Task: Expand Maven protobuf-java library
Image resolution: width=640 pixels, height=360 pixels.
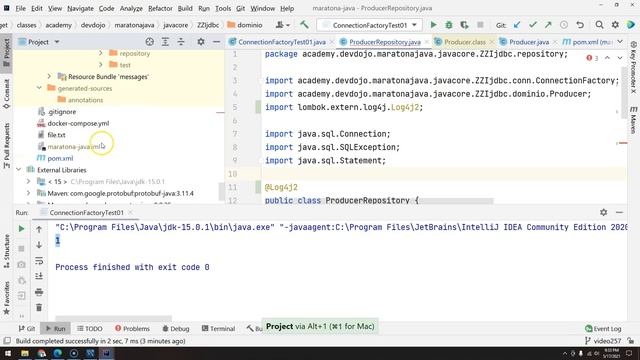Action: 29,193
